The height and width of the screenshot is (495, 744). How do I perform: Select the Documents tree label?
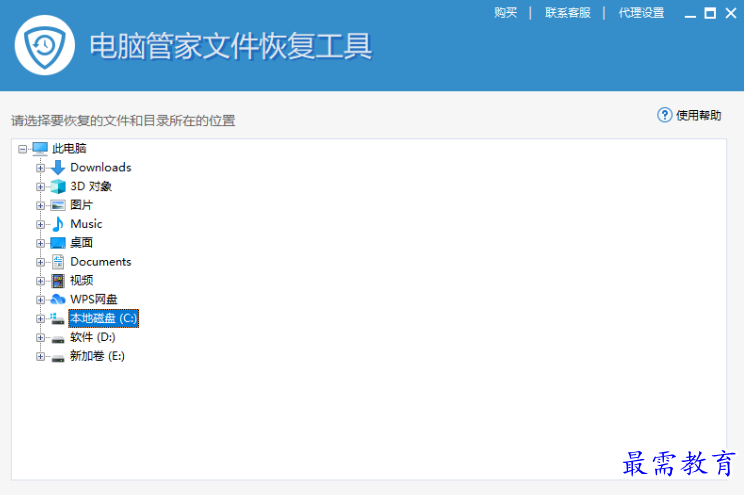[101, 262]
